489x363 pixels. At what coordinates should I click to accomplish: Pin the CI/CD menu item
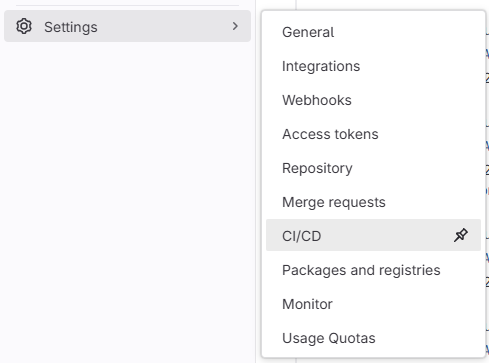point(461,235)
